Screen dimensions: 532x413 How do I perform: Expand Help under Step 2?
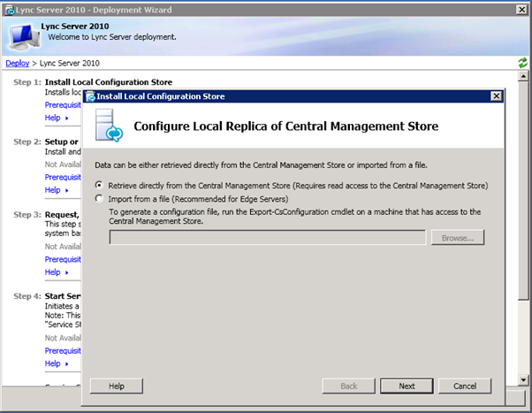[56, 190]
